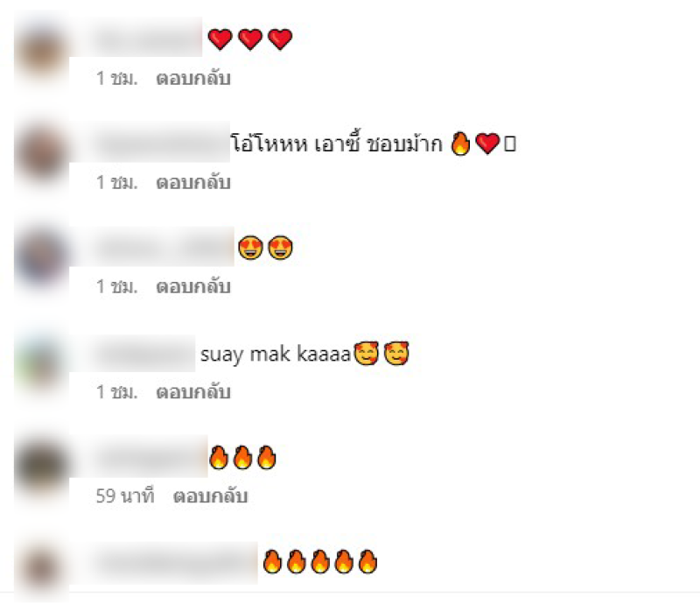Open avatar of the five fire emojis commenter
The image size is (700, 604).
[x=41, y=570]
